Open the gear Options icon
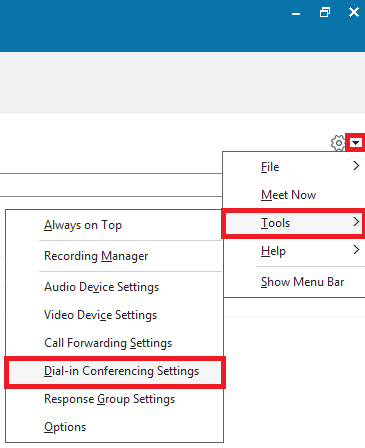Viewport: 365px width, 448px height. point(338,143)
